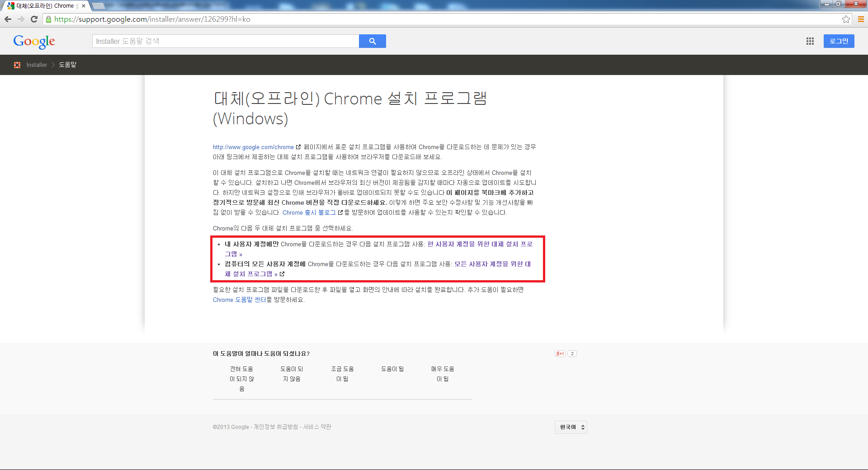Click the ©2013 Google footer text
Image resolution: width=868 pixels, height=470 pixels.
coord(231,427)
